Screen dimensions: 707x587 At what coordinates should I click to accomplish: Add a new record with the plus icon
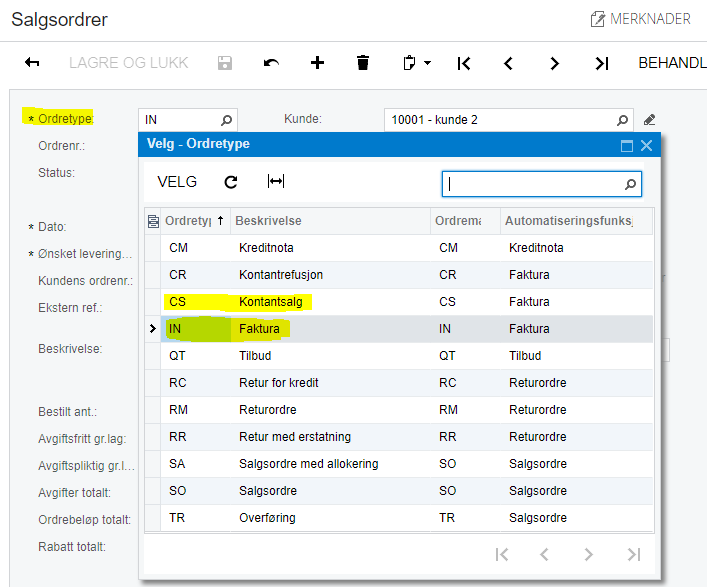pyautogui.click(x=317, y=63)
